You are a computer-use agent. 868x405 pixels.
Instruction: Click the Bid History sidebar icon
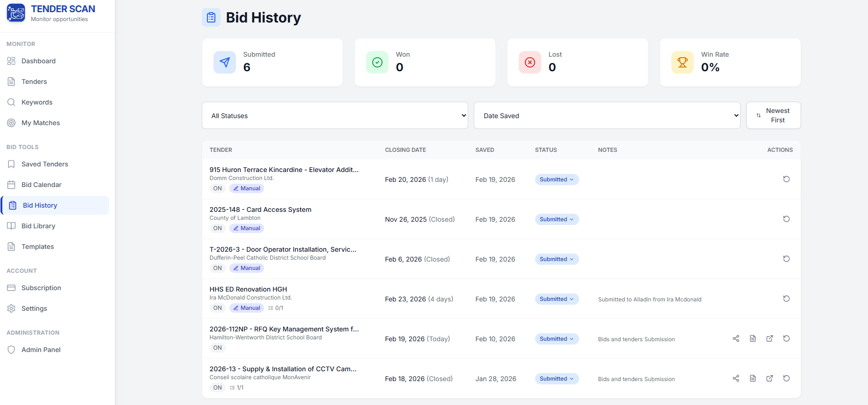tap(13, 205)
